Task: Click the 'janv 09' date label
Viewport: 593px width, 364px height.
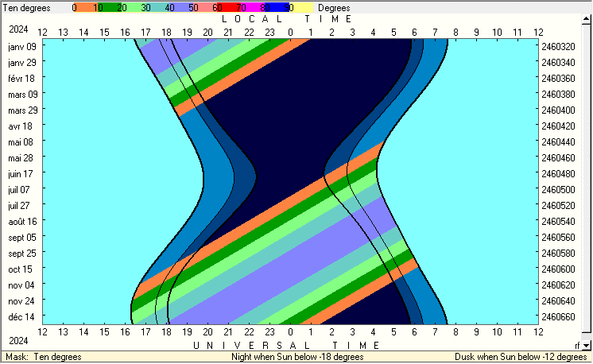Action: (22, 46)
